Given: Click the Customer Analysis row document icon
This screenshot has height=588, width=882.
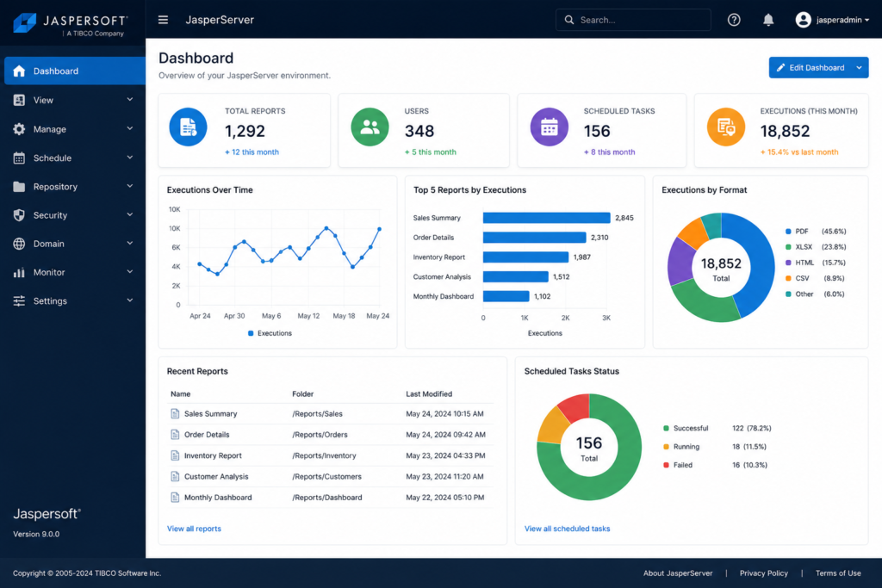Looking at the screenshot, I should [175, 476].
